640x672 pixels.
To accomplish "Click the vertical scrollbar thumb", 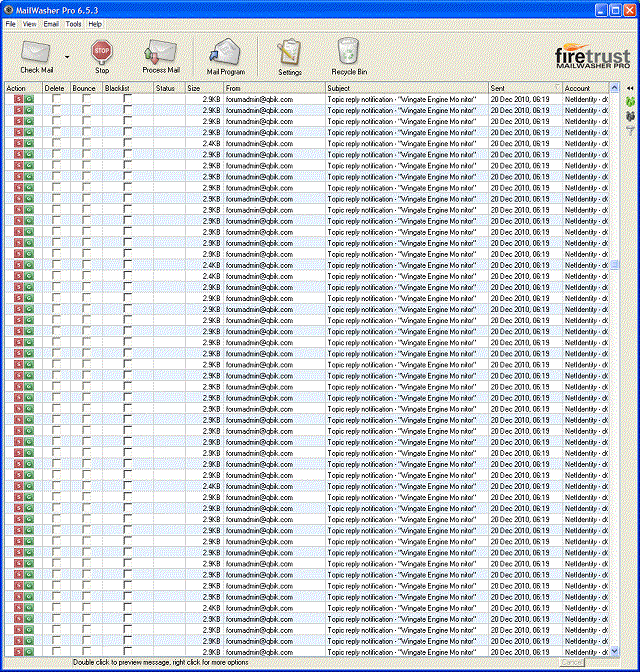I will [614, 264].
